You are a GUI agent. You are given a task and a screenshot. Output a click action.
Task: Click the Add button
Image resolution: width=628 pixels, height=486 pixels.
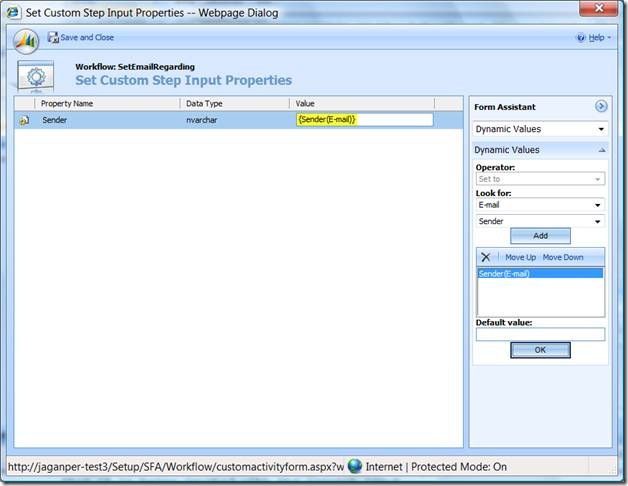(x=540, y=236)
